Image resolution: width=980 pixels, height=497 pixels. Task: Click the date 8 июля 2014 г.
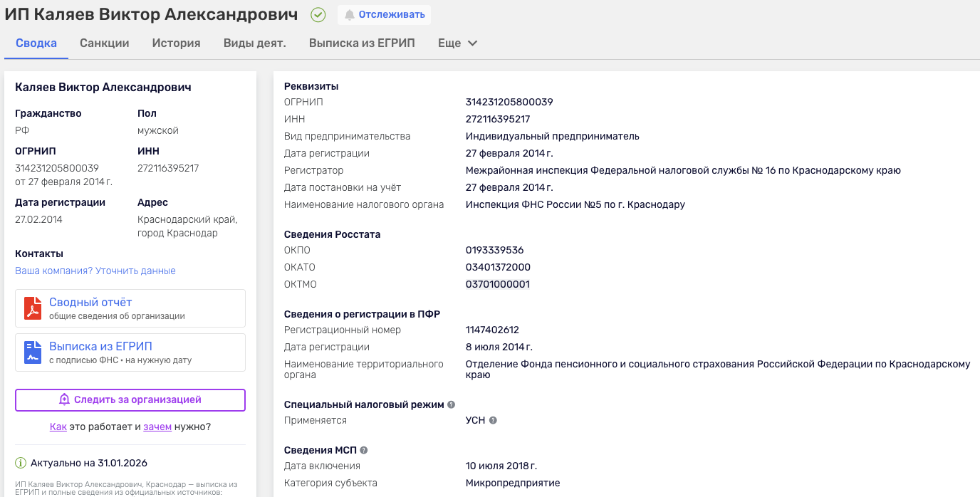click(x=499, y=347)
